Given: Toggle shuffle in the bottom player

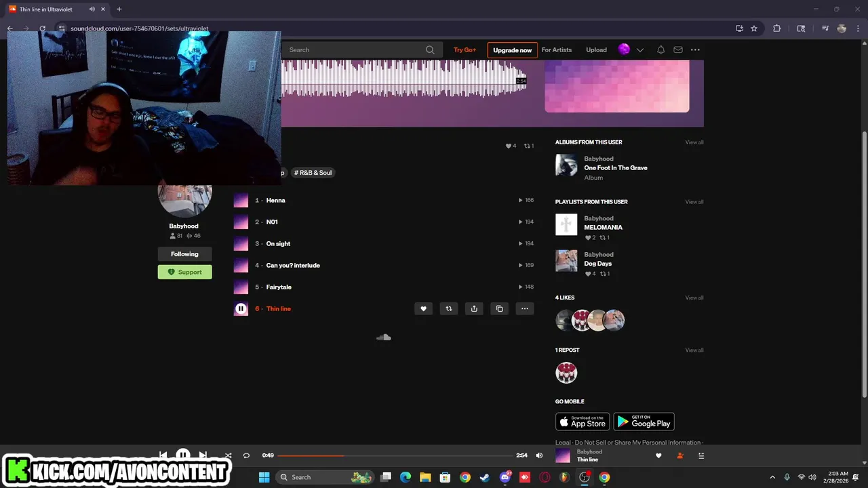Looking at the screenshot, I should [228, 455].
